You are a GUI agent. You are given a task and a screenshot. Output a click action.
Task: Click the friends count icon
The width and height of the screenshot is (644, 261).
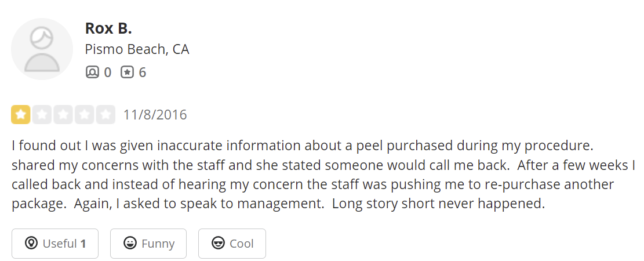[x=92, y=72]
